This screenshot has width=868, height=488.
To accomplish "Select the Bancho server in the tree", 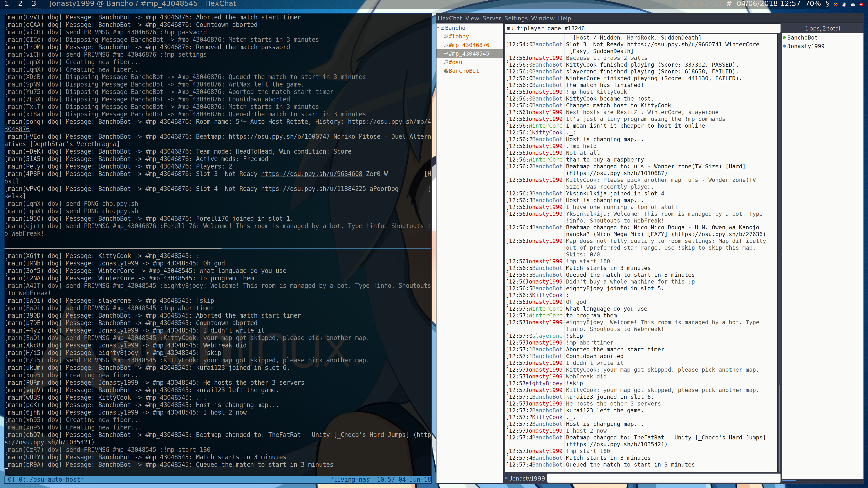I will (455, 28).
